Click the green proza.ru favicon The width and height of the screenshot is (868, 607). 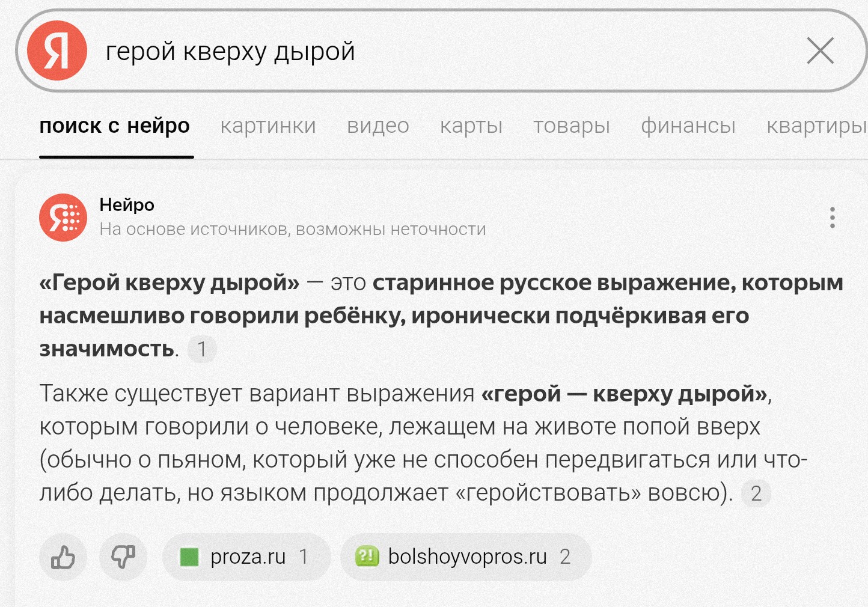(189, 557)
